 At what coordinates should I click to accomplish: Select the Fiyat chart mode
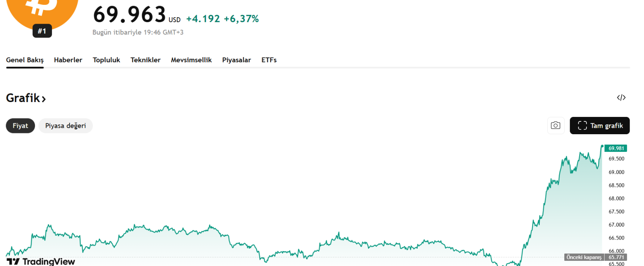coord(20,126)
